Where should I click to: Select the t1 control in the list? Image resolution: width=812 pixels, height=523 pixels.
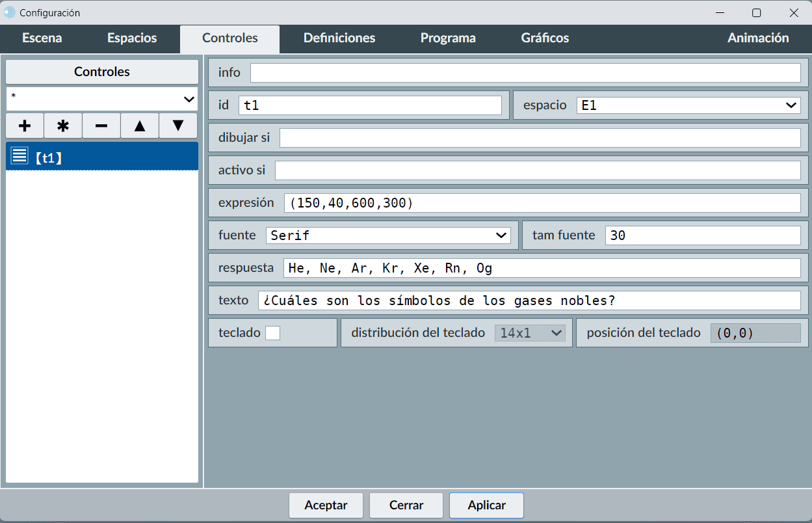(102, 157)
